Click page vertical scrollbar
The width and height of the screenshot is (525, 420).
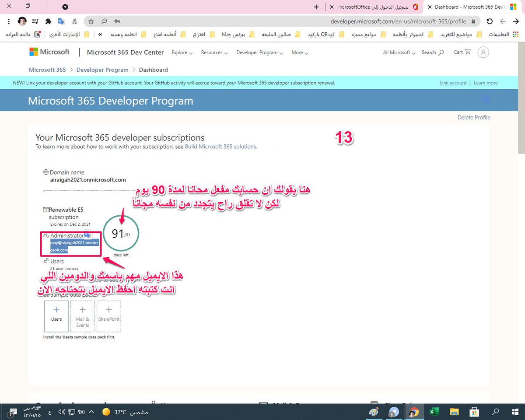point(521,98)
